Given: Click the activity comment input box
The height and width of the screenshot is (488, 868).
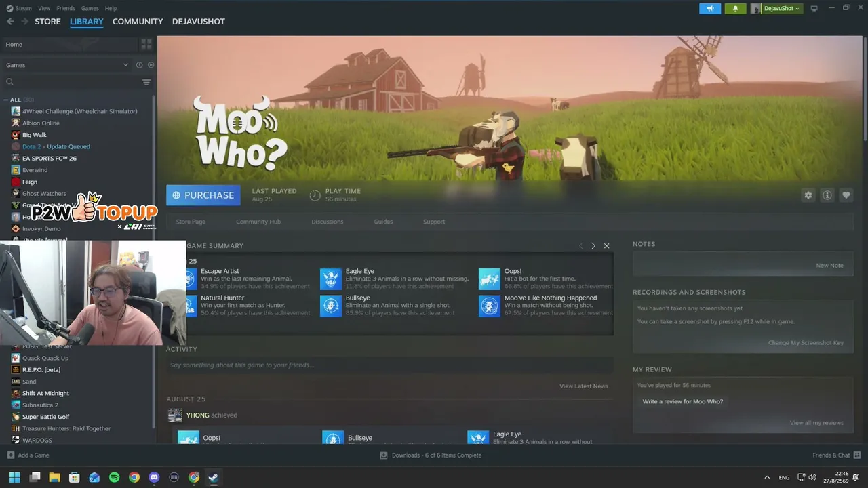Looking at the screenshot, I should point(389,365).
